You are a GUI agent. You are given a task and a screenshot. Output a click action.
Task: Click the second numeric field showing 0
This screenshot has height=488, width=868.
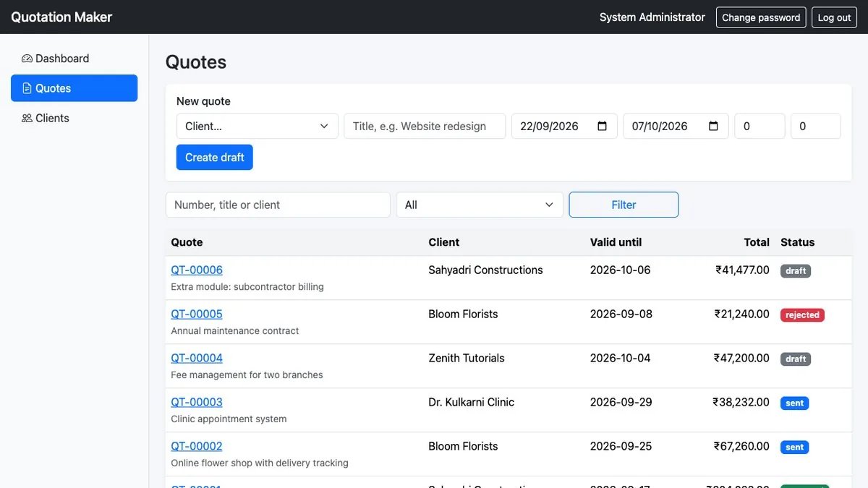pyautogui.click(x=816, y=126)
